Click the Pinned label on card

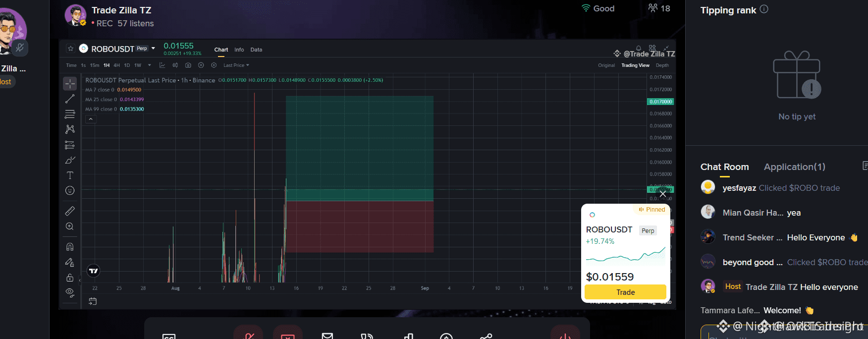pos(651,210)
